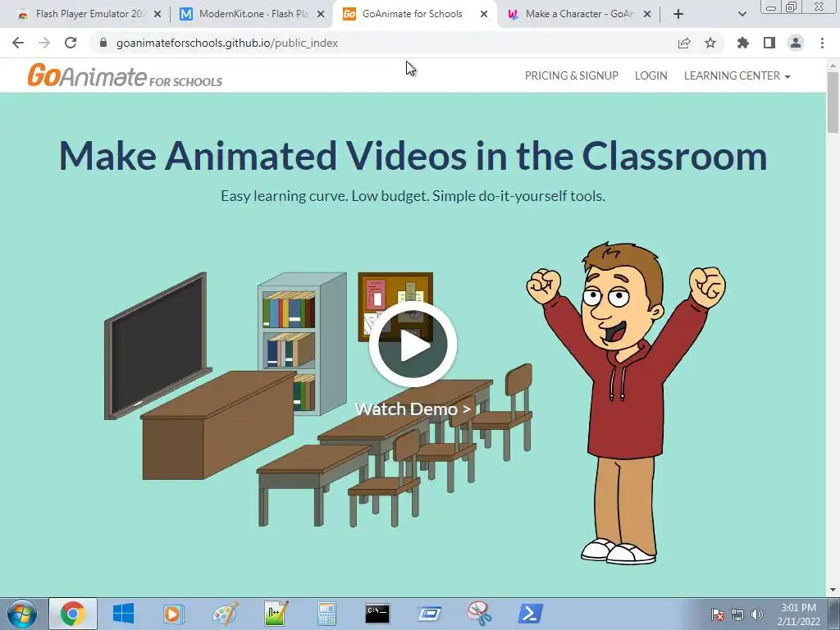Screen dimensions: 840x630
Task: Open the blue window taskbar icon
Action: (x=428, y=614)
